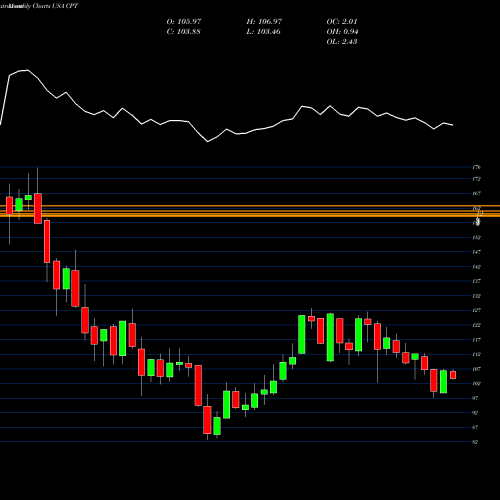Click the 92 price axis label
500x500 pixels.
click(x=476, y=413)
